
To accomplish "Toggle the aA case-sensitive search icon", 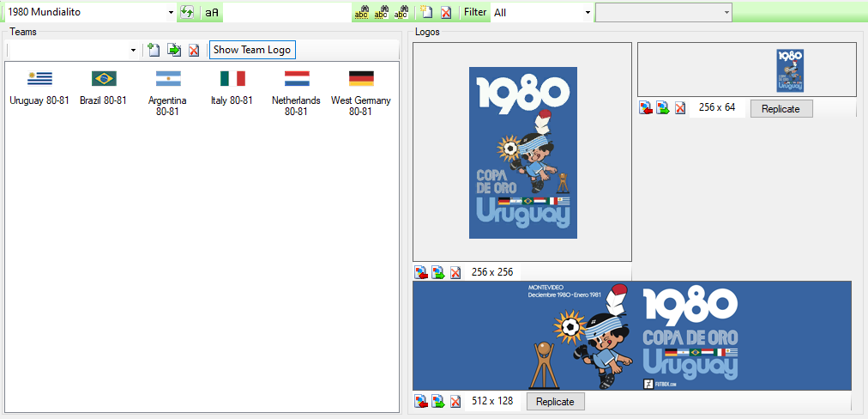I will coord(212,12).
